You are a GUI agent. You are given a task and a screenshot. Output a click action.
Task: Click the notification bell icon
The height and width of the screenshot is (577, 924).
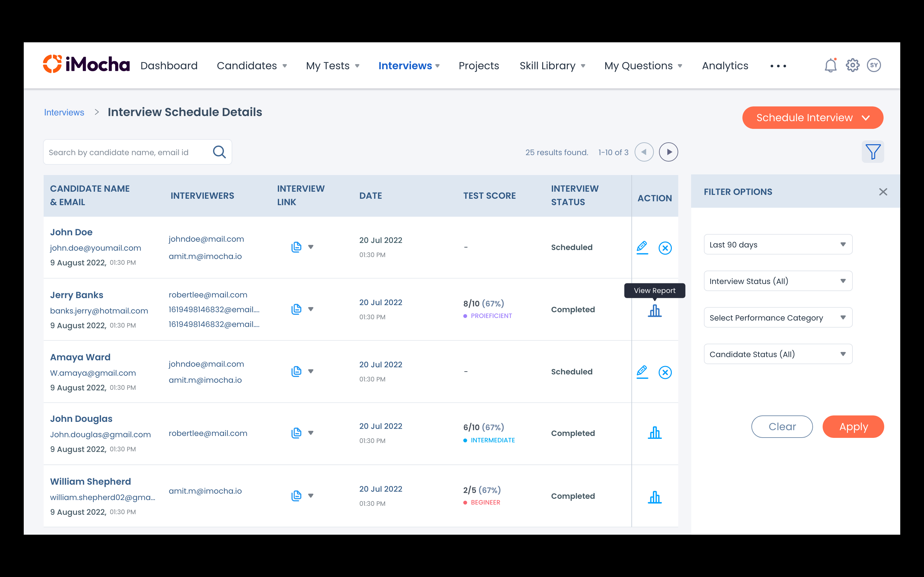(x=830, y=66)
